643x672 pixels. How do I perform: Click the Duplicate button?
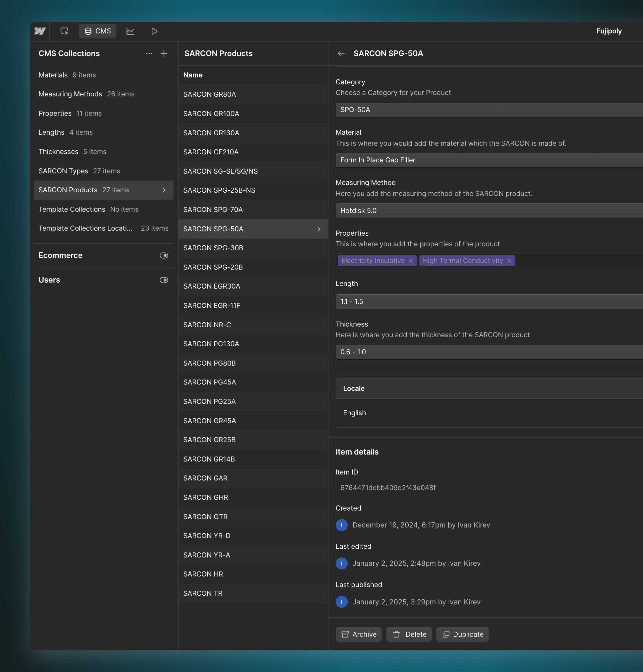click(x=462, y=634)
